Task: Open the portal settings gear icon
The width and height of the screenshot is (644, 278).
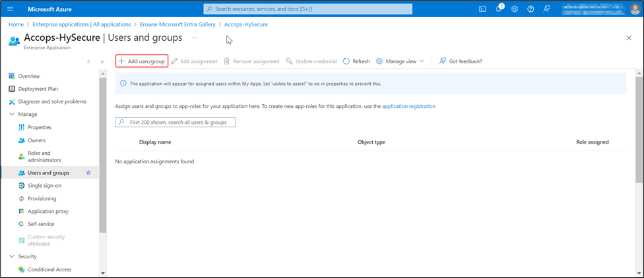Action: click(515, 9)
